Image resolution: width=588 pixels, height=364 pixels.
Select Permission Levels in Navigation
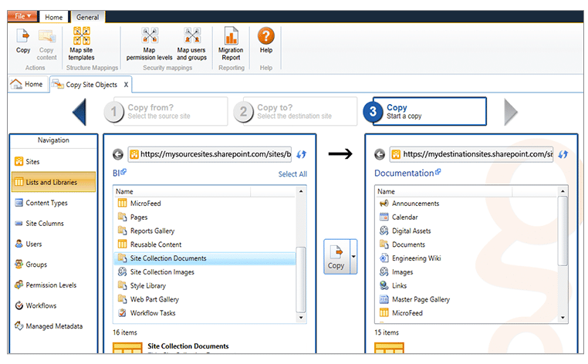tap(53, 285)
